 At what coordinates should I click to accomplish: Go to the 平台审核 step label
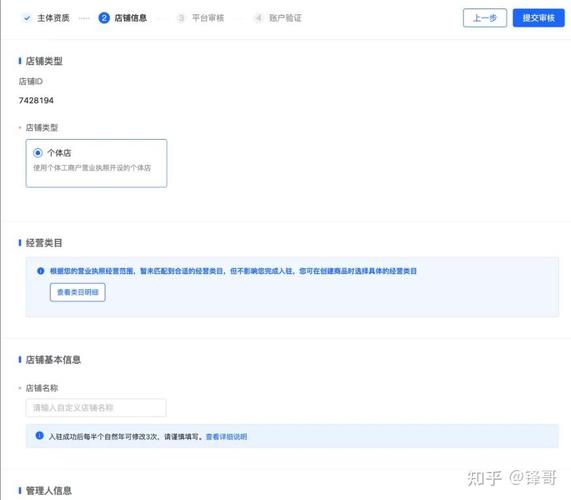pos(208,18)
